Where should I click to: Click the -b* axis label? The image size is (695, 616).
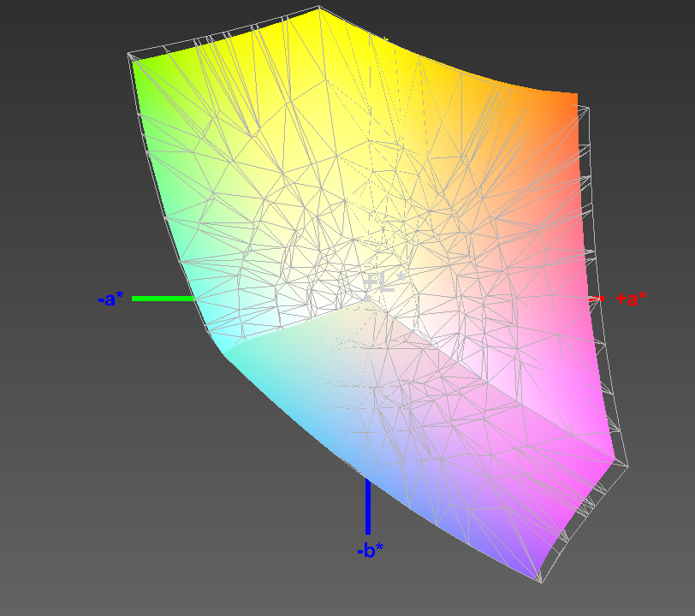(x=370, y=550)
